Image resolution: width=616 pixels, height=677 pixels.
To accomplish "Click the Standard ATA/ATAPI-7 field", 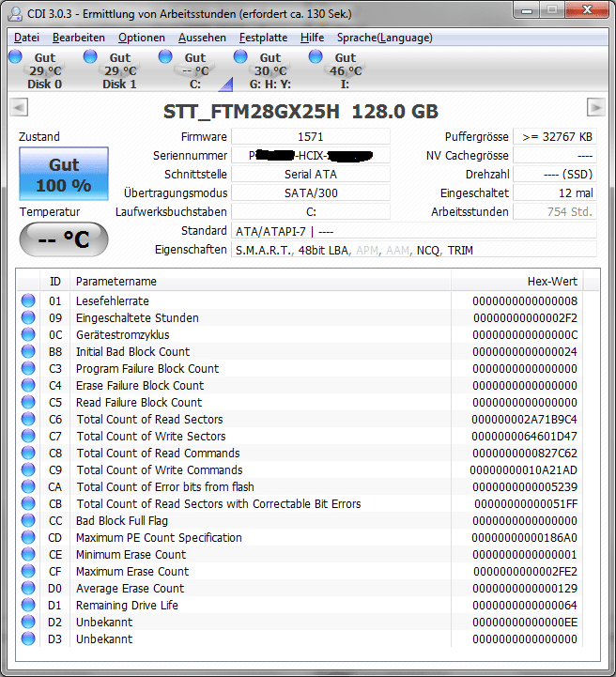I will coord(414,231).
